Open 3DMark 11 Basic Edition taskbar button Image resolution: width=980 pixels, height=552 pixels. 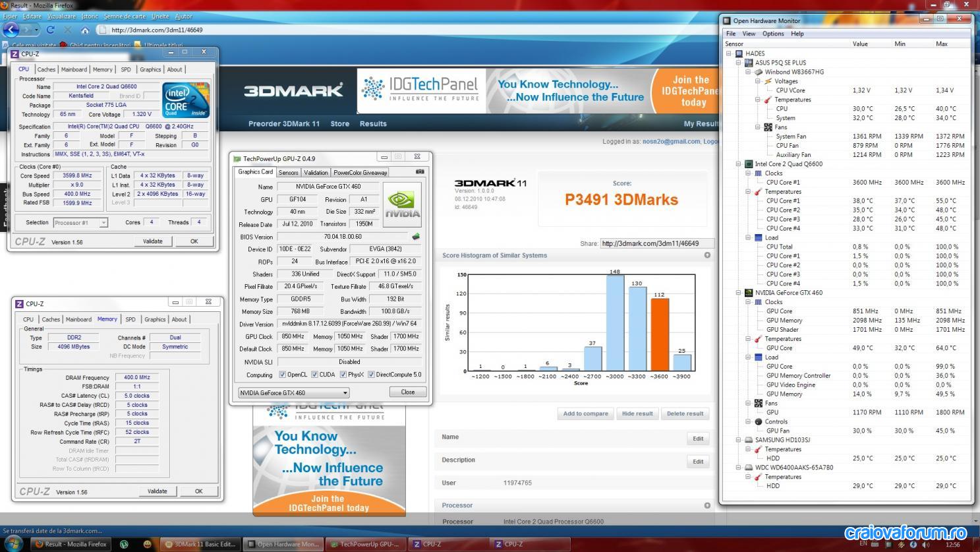(x=200, y=544)
